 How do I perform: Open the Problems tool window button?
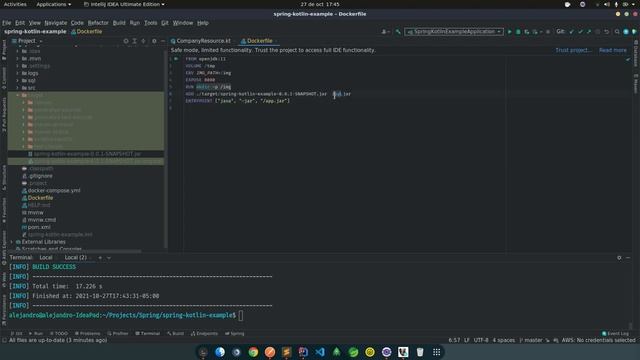87,333
